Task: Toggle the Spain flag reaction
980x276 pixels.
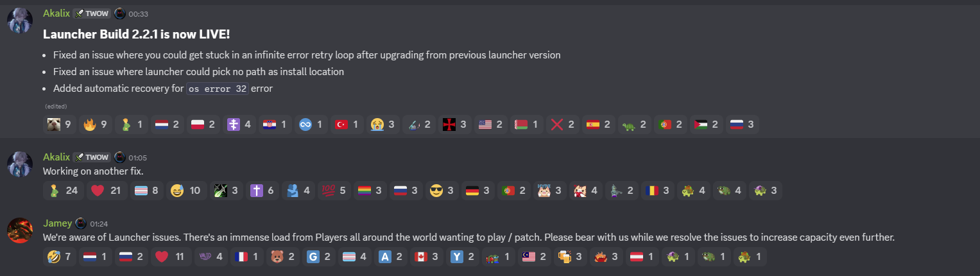Action: [x=600, y=125]
